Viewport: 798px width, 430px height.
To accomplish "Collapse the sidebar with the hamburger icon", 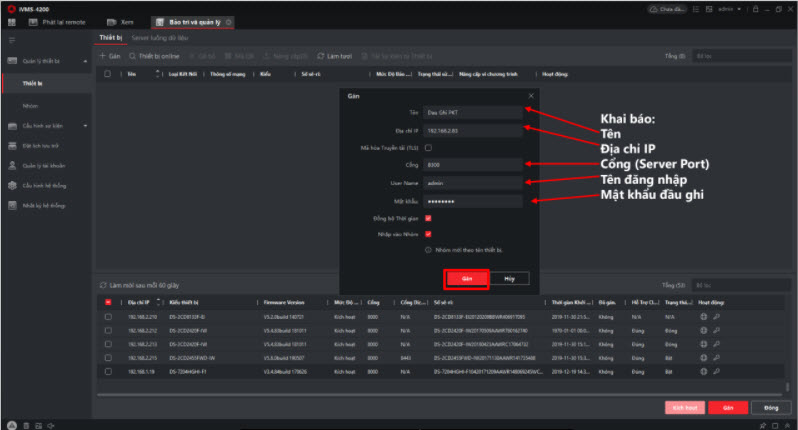I will [x=12, y=38].
